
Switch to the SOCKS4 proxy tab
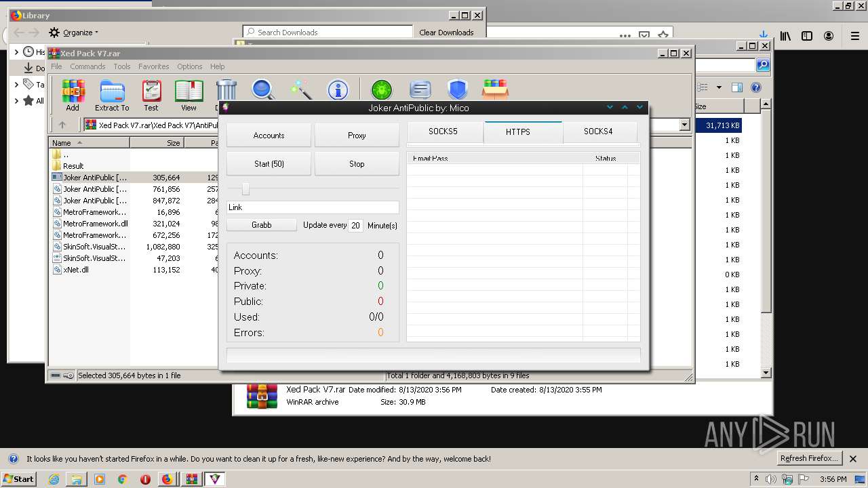[599, 131]
